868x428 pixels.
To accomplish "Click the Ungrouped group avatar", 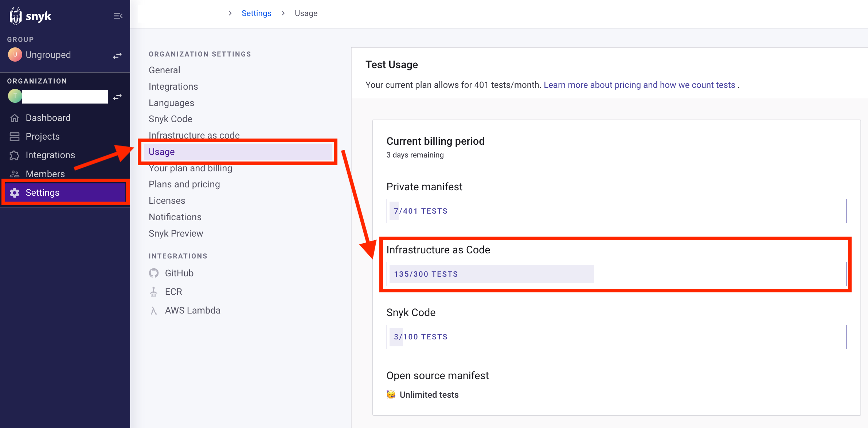I will [x=15, y=55].
